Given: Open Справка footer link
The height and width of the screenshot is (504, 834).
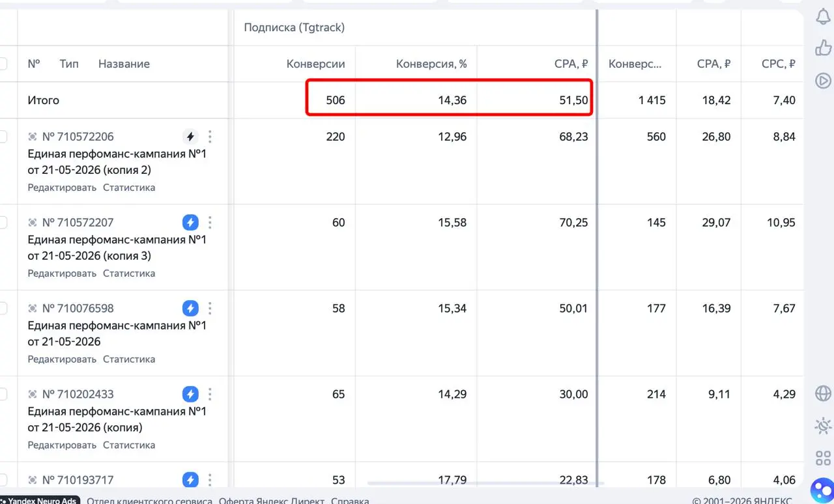Looking at the screenshot, I should pos(350,501).
